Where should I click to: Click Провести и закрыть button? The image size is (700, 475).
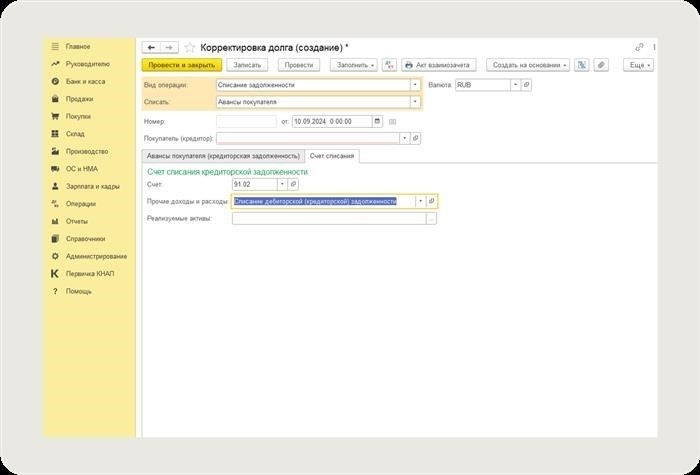point(181,65)
